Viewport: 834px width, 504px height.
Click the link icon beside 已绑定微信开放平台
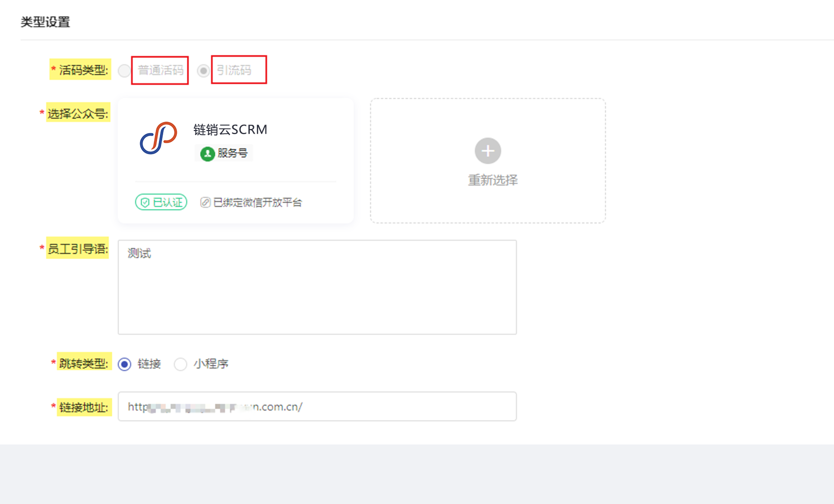tap(205, 203)
